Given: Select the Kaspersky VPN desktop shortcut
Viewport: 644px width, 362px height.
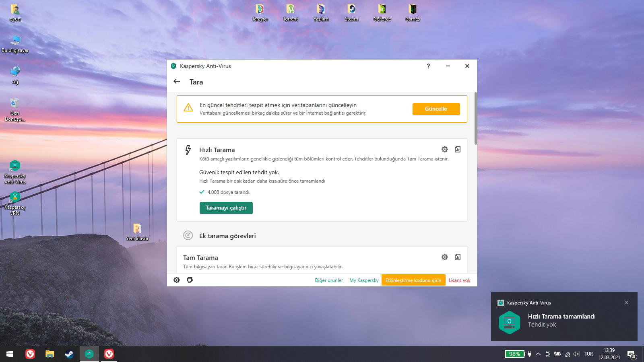Looking at the screenshot, I should (x=15, y=204).
